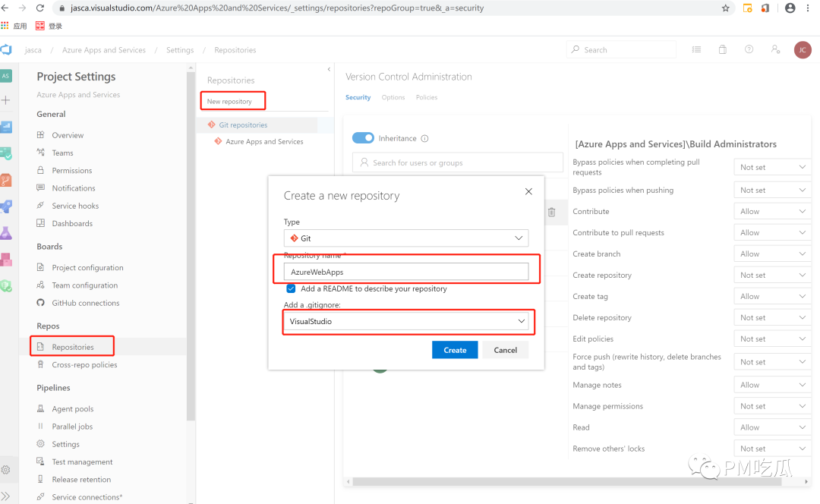Go to Azure Apps and Services breadcrumb
Viewport: 820px width, 504px height.
click(x=104, y=49)
